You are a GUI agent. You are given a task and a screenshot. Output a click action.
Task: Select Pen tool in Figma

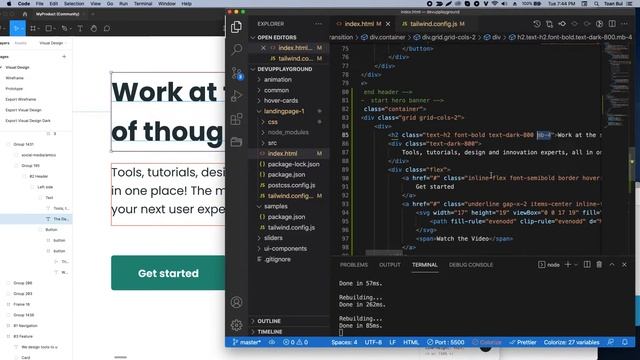(64, 29)
